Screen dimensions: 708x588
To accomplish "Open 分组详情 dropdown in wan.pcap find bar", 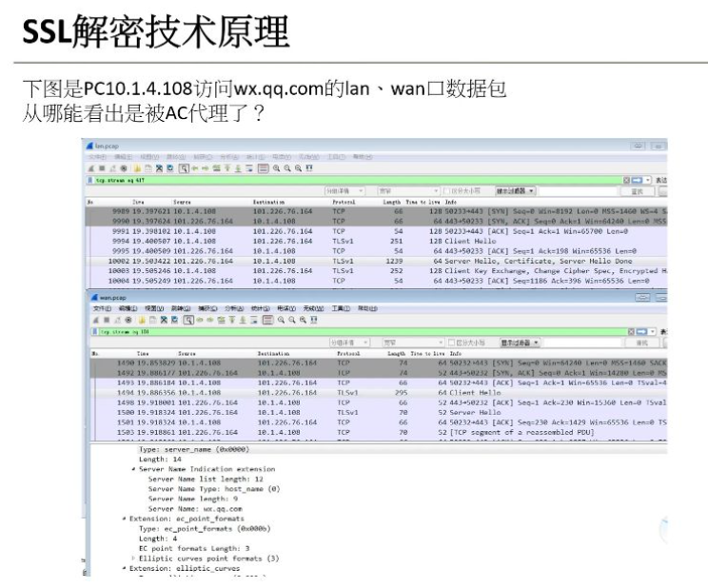I will click(x=349, y=343).
